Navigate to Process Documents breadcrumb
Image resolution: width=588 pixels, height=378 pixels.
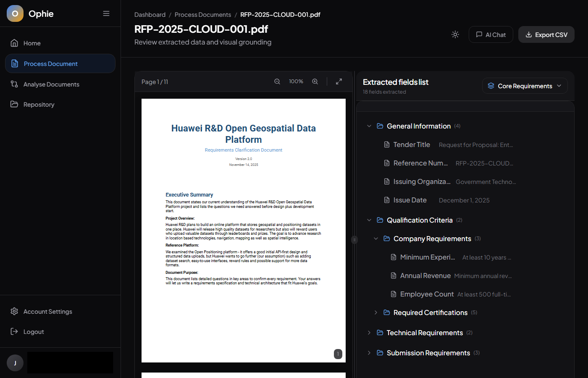203,15
